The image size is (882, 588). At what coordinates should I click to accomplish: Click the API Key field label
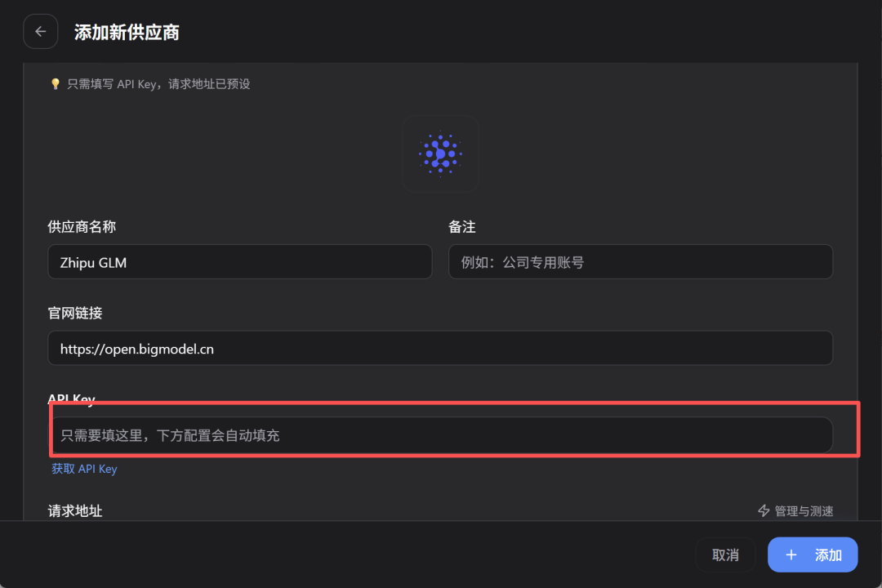coord(72,399)
